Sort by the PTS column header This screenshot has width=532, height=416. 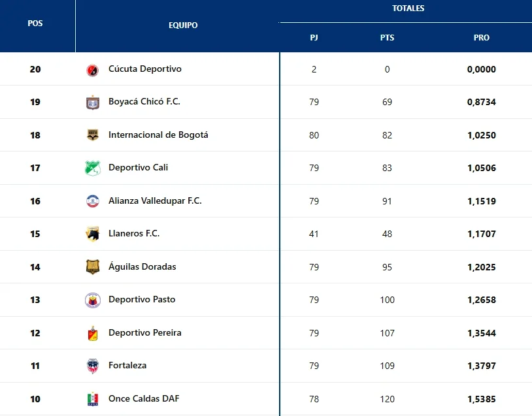click(x=387, y=38)
